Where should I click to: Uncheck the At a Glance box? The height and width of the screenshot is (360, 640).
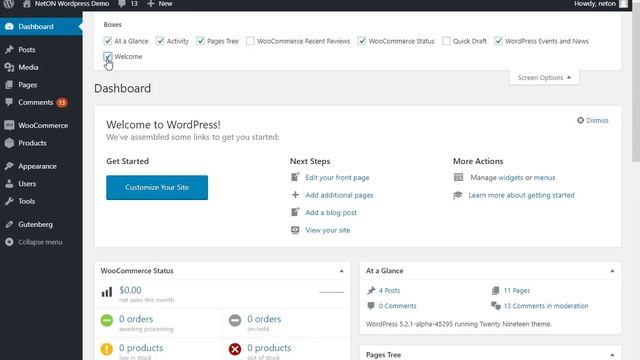pyautogui.click(x=108, y=41)
